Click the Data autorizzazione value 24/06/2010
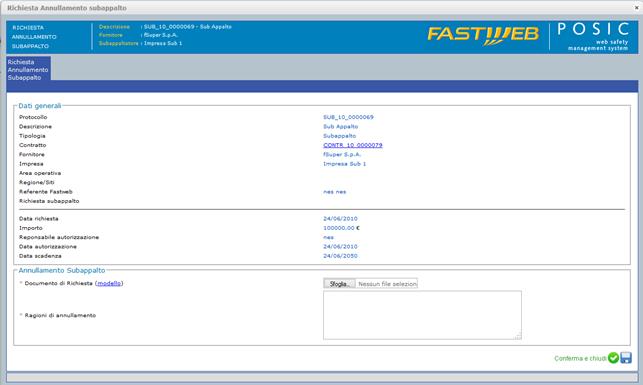The width and height of the screenshot is (643, 385). click(x=340, y=247)
